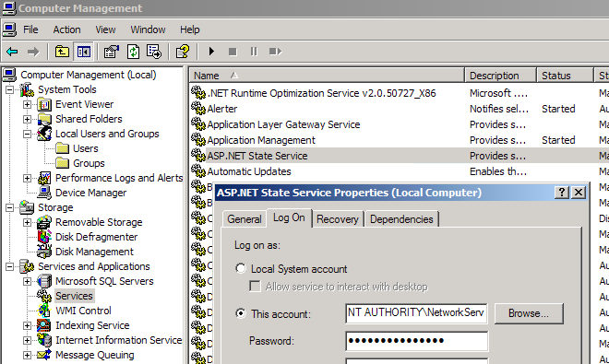Open the Properties toolbar icon

pyautogui.click(x=112, y=52)
